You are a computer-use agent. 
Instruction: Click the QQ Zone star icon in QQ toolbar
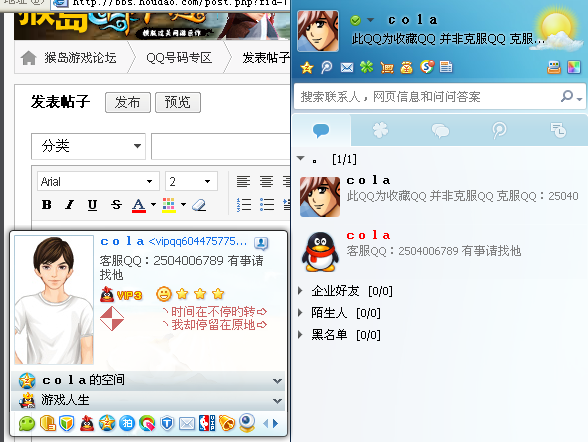307,68
